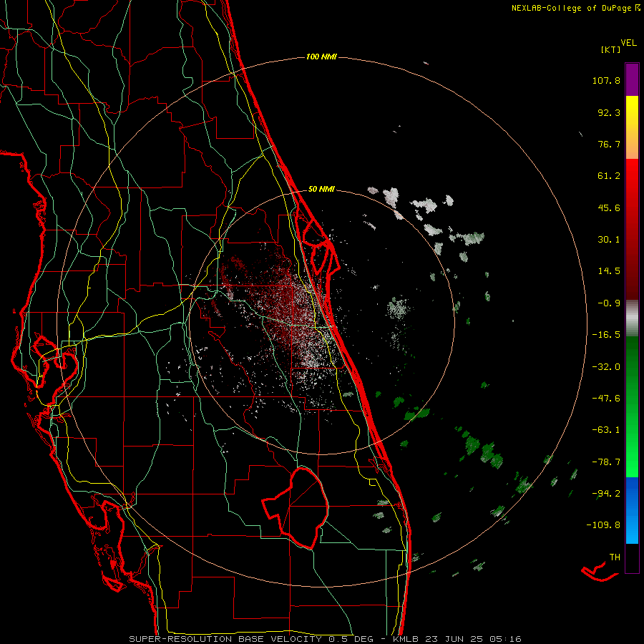This screenshot has width=644, height=644.
Task: Click the 107.8 velocity scale value
Action: [606, 80]
